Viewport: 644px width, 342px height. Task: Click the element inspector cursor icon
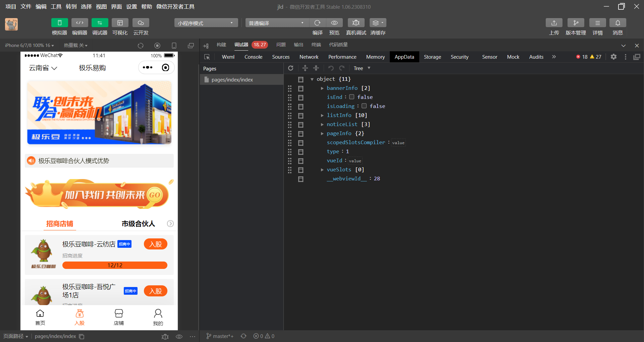(x=207, y=57)
